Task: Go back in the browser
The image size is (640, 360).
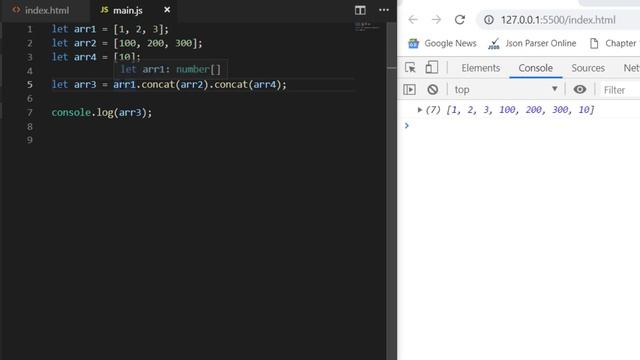Action: (413, 20)
